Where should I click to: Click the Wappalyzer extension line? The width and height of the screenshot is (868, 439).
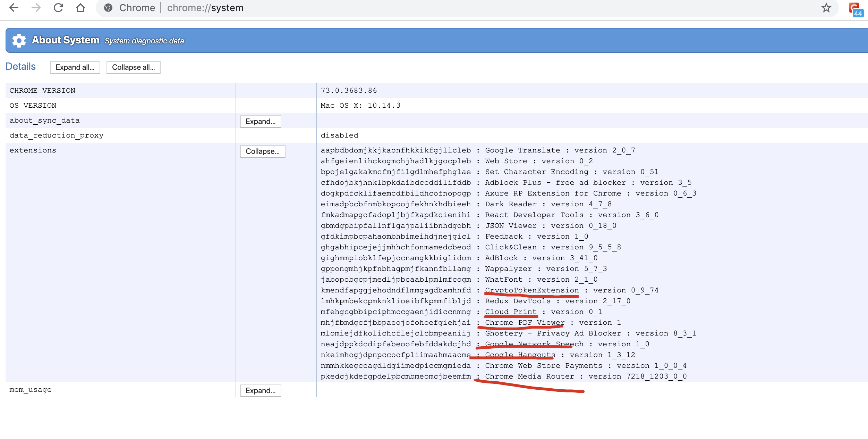click(464, 269)
